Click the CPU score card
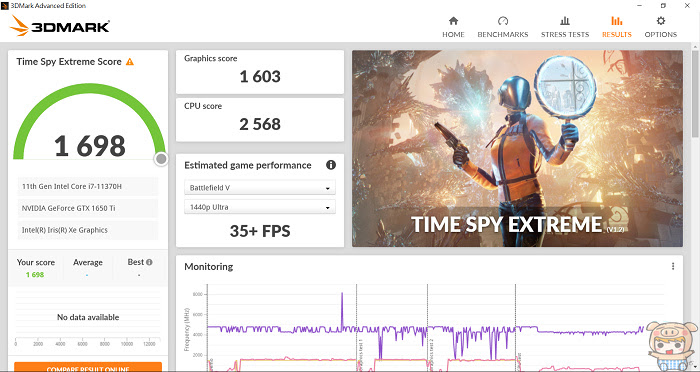 [260, 120]
